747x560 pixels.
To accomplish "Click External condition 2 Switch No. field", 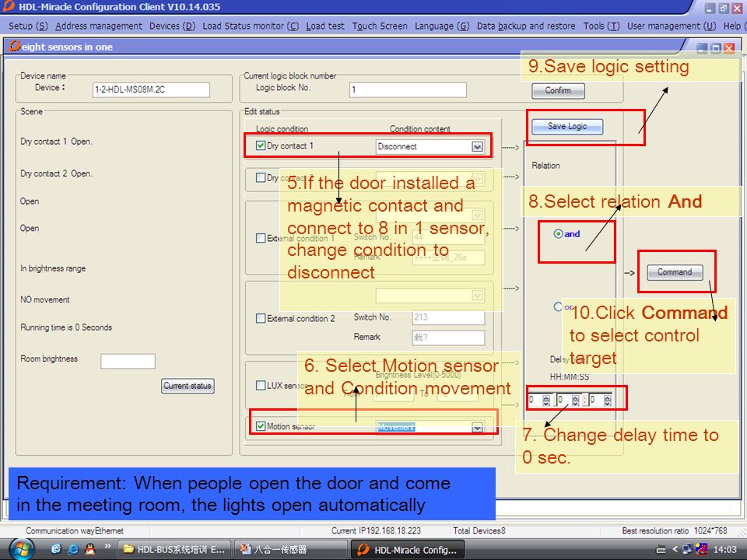I will 448,317.
